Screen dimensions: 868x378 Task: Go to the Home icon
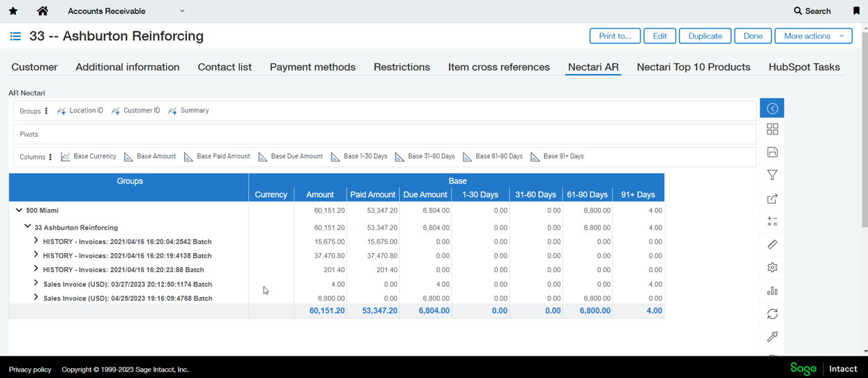tap(43, 10)
